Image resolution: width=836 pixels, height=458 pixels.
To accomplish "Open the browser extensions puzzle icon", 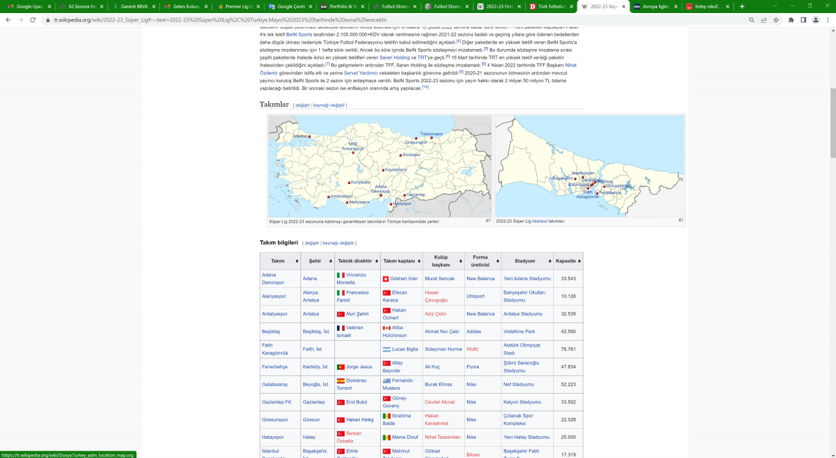I will 791,20.
